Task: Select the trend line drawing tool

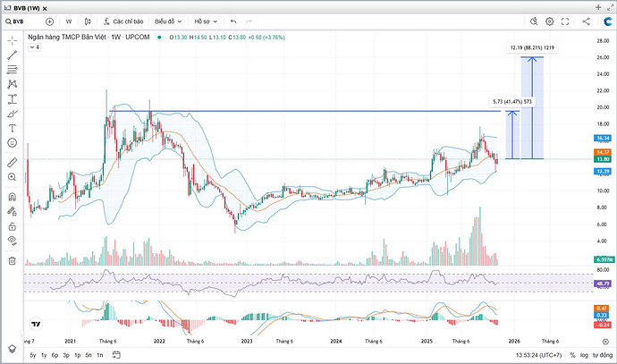Action: (13, 55)
